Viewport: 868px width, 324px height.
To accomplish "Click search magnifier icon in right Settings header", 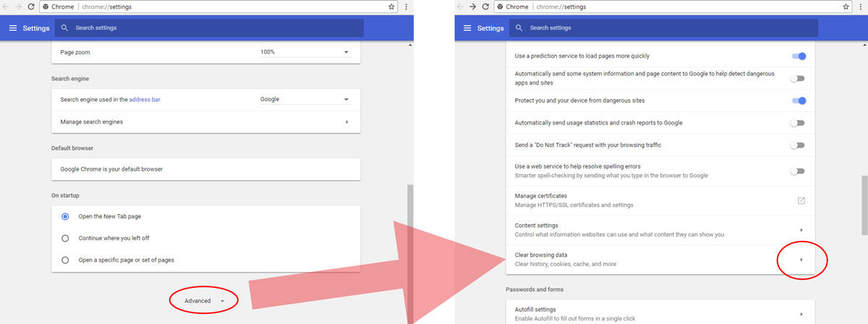I will [x=519, y=27].
